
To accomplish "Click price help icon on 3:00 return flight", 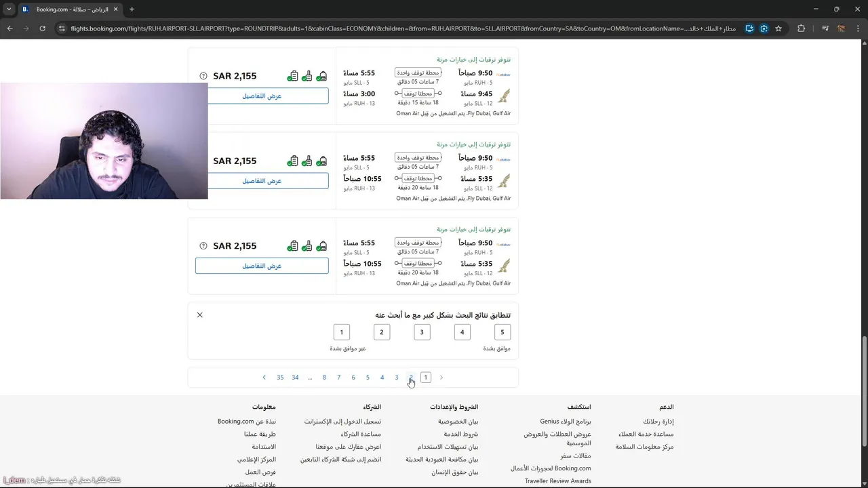I will tap(203, 76).
